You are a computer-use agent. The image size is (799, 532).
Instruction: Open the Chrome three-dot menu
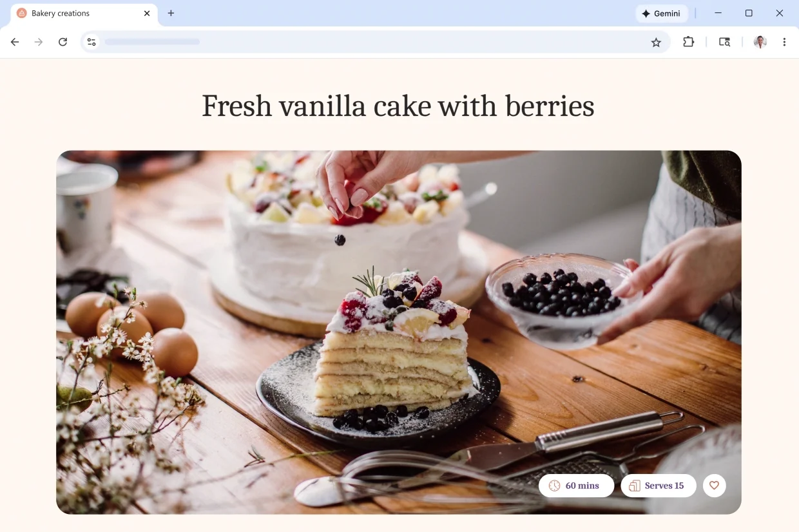[x=784, y=42]
